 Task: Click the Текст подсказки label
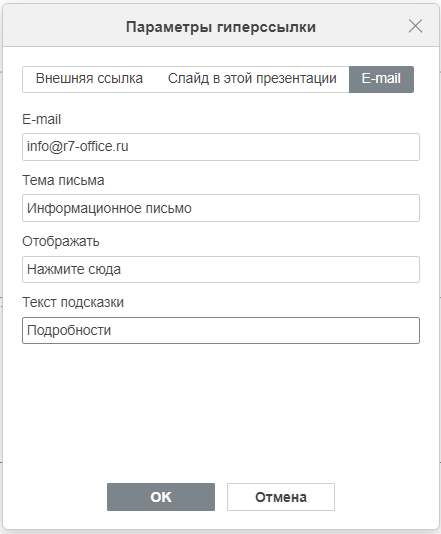tap(73, 302)
